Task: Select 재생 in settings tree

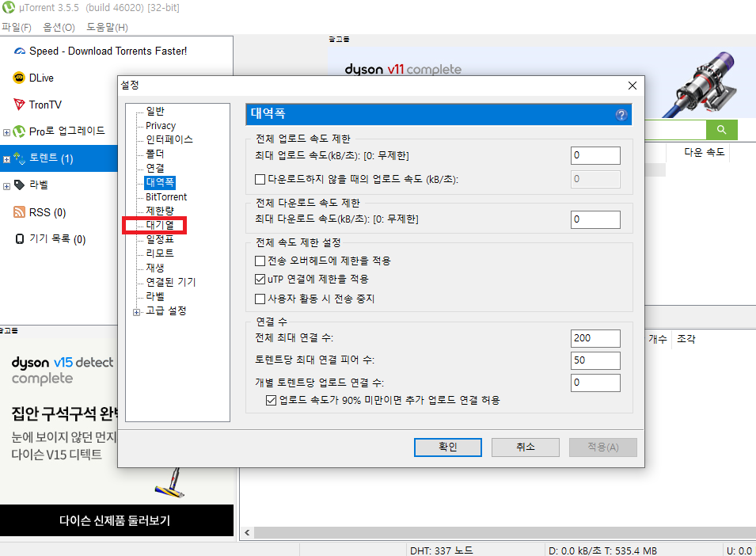Action: (155, 268)
